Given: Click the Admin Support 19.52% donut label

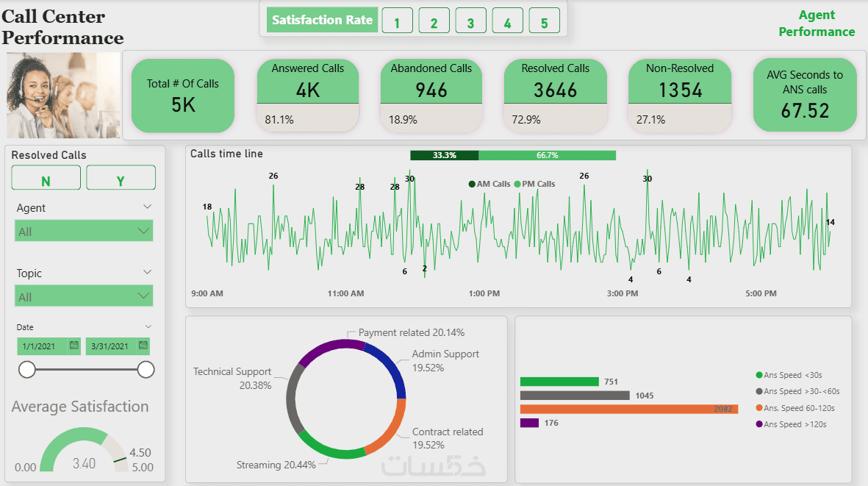Looking at the screenshot, I should (x=445, y=360).
